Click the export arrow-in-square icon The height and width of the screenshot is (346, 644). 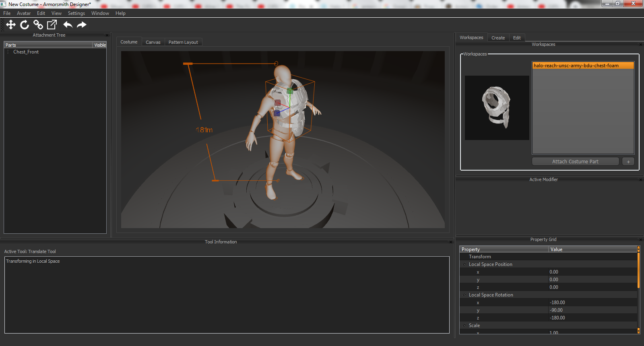pyautogui.click(x=52, y=25)
